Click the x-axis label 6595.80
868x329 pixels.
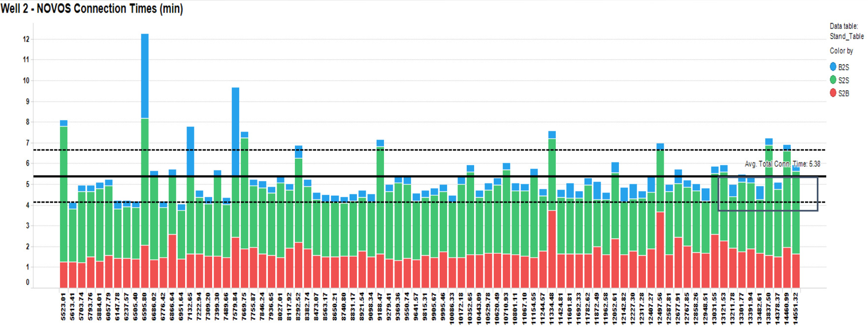[x=145, y=307]
